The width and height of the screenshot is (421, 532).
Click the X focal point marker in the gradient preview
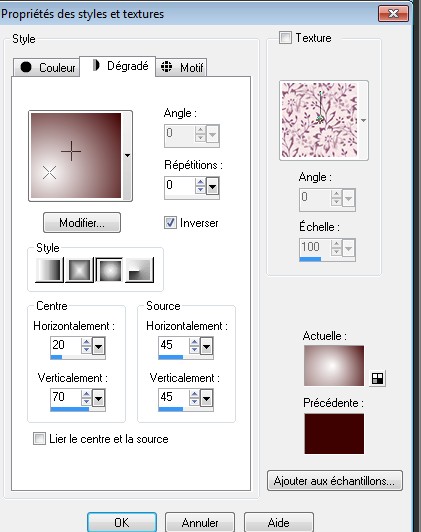[x=50, y=173]
